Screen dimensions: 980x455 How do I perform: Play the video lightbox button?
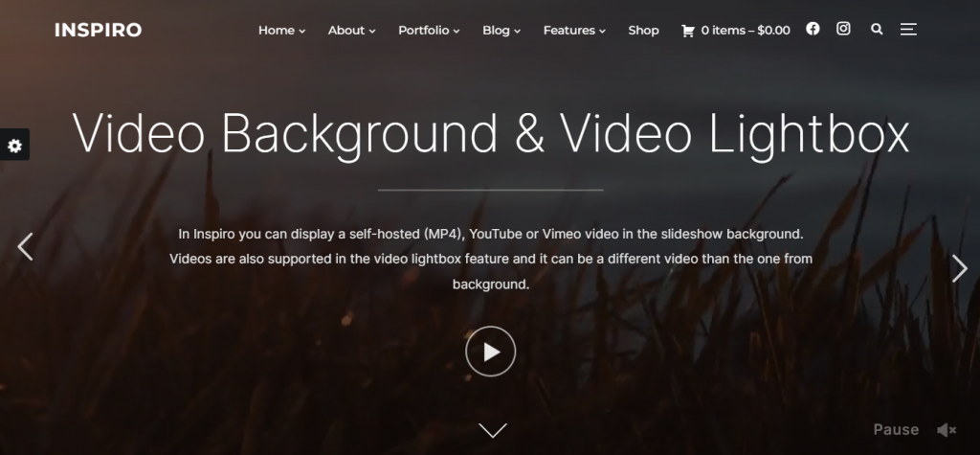point(490,352)
